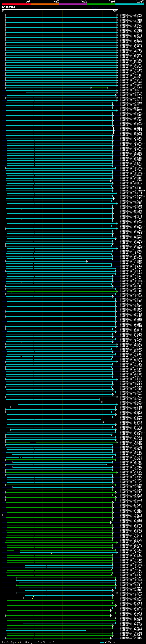Open hit UniRef100_Q4R7D9
This screenshot has width=146, height=644.
(131, 138)
